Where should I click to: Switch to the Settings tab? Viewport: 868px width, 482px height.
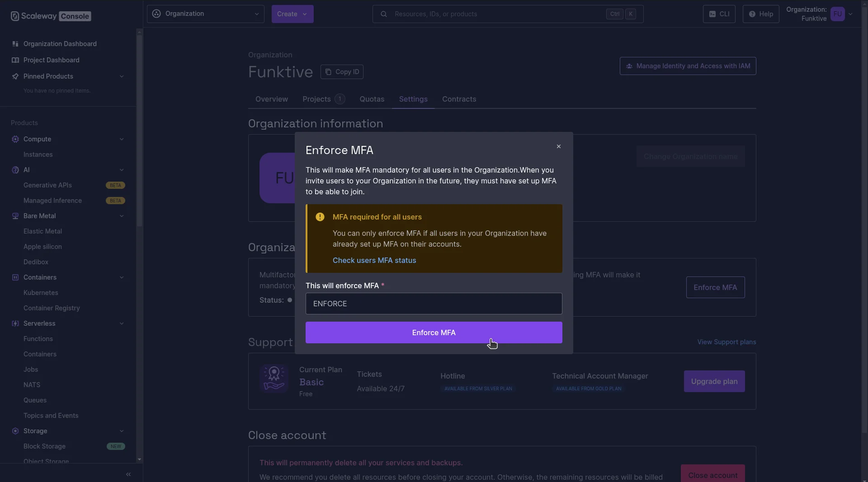(413, 99)
